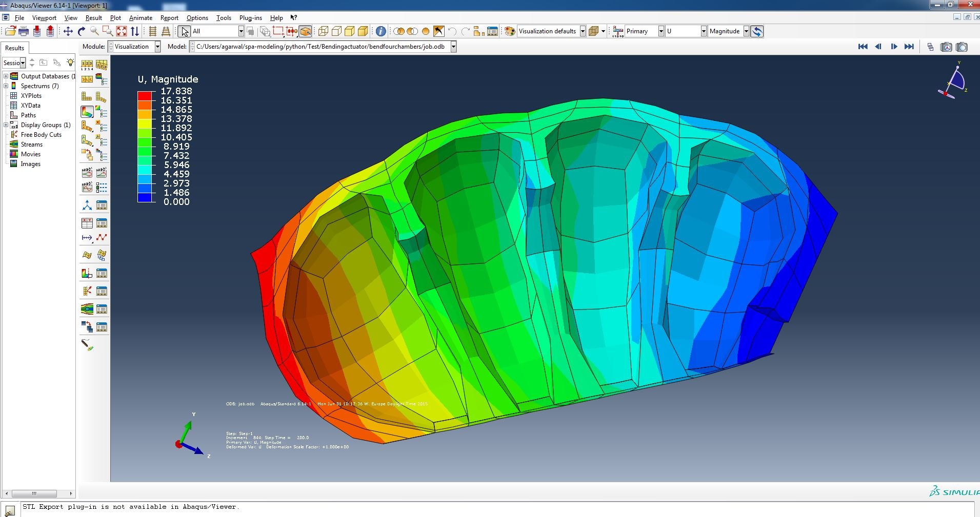Open the Plug-ins menu
This screenshot has width=980, height=517.
click(251, 18)
